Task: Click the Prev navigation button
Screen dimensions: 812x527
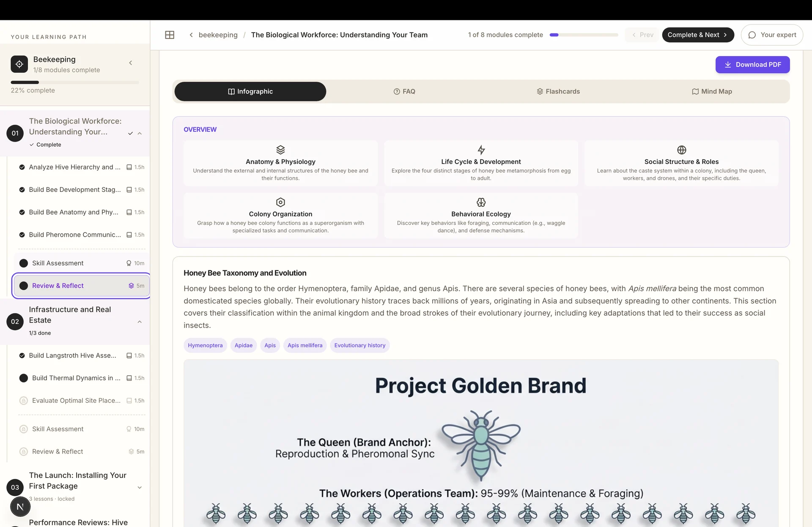Action: pyautogui.click(x=642, y=35)
